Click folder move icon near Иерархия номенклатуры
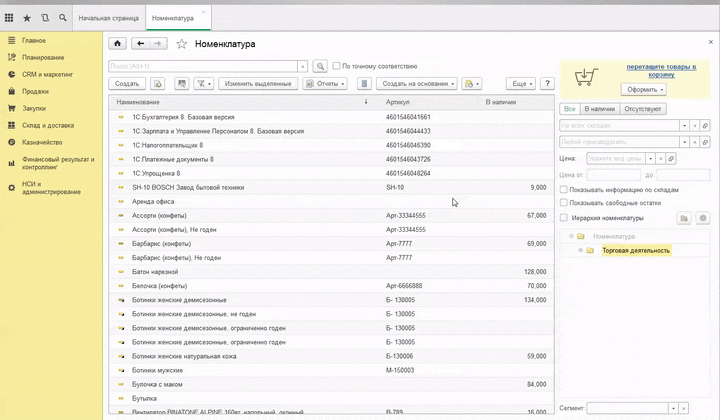 [684, 218]
